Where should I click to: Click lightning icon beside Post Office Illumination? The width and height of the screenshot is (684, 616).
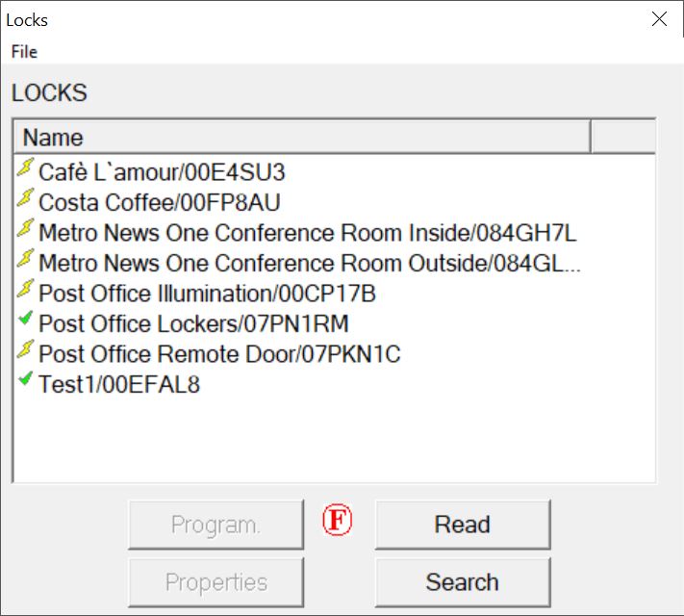26,292
